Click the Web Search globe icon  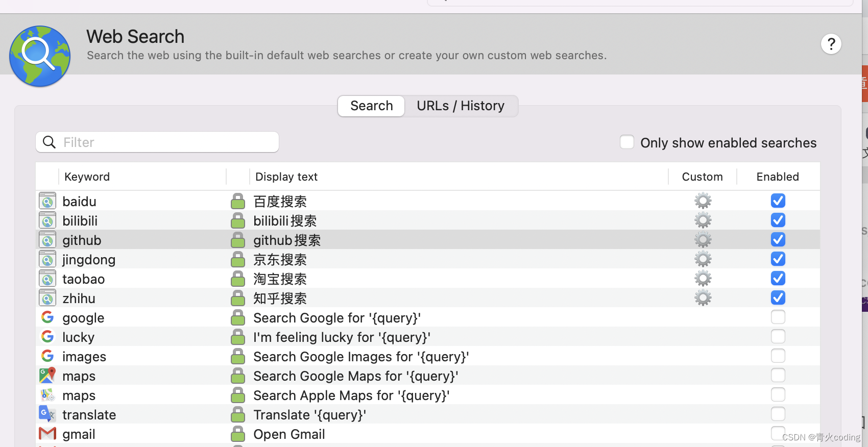[40, 56]
